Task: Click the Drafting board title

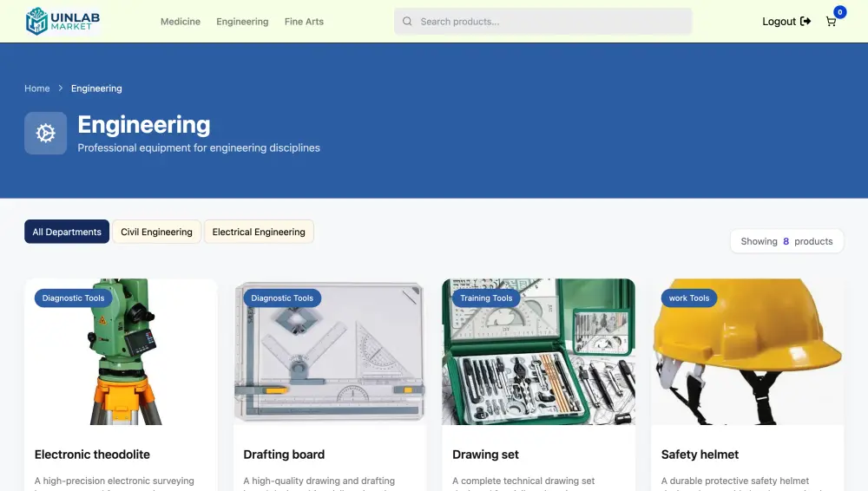Action: pyautogui.click(x=284, y=455)
